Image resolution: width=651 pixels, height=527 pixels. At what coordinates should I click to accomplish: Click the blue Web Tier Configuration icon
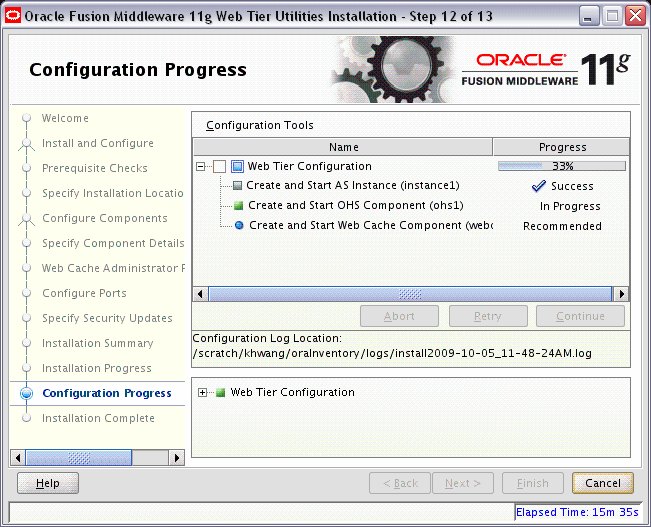tap(237, 167)
